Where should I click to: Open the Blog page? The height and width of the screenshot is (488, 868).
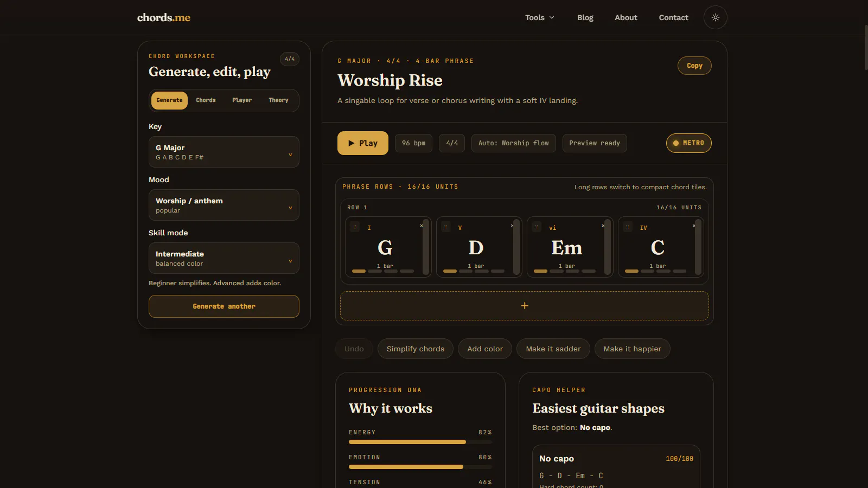pos(585,17)
